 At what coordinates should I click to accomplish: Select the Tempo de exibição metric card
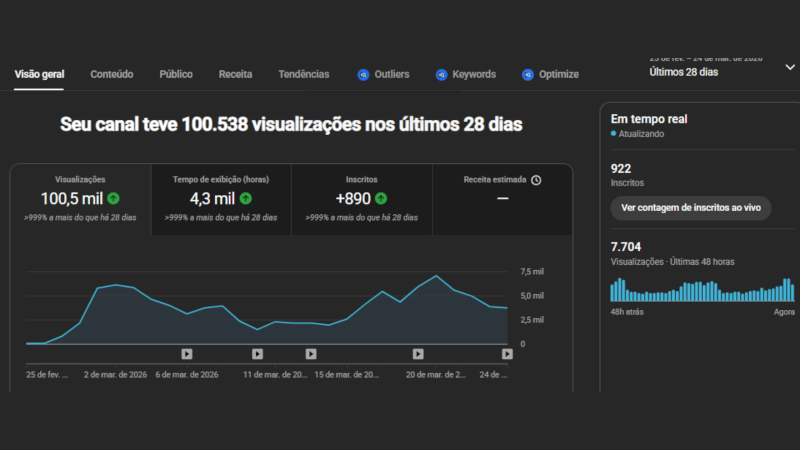(x=221, y=200)
